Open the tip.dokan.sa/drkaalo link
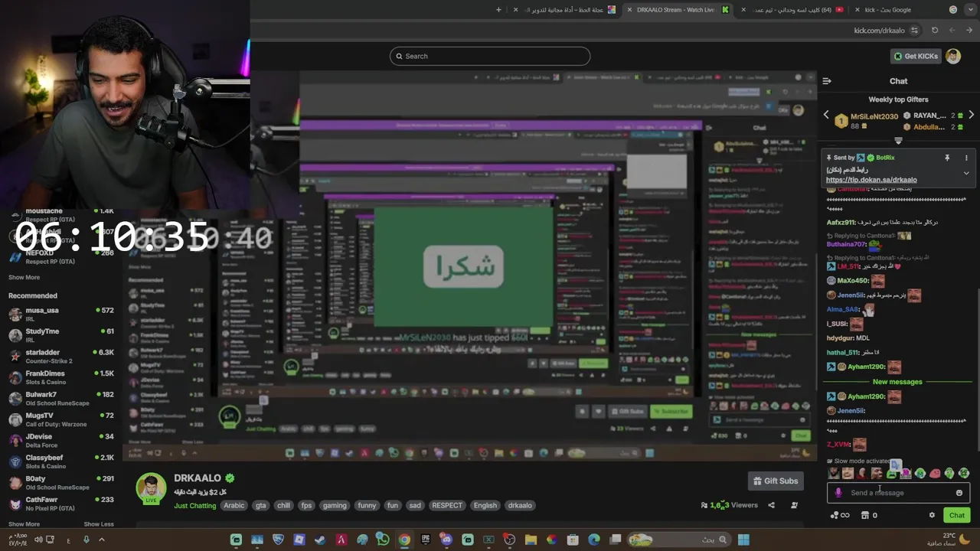980x551 pixels. click(x=871, y=180)
